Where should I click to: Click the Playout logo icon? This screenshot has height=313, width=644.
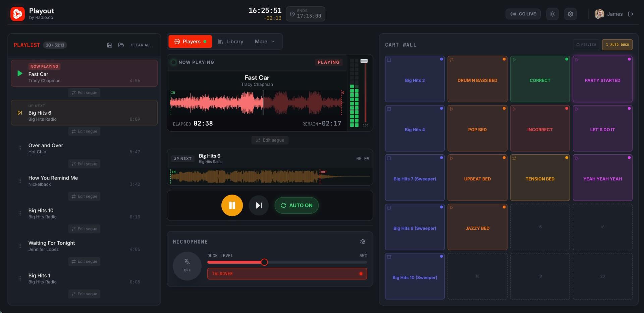[17, 14]
